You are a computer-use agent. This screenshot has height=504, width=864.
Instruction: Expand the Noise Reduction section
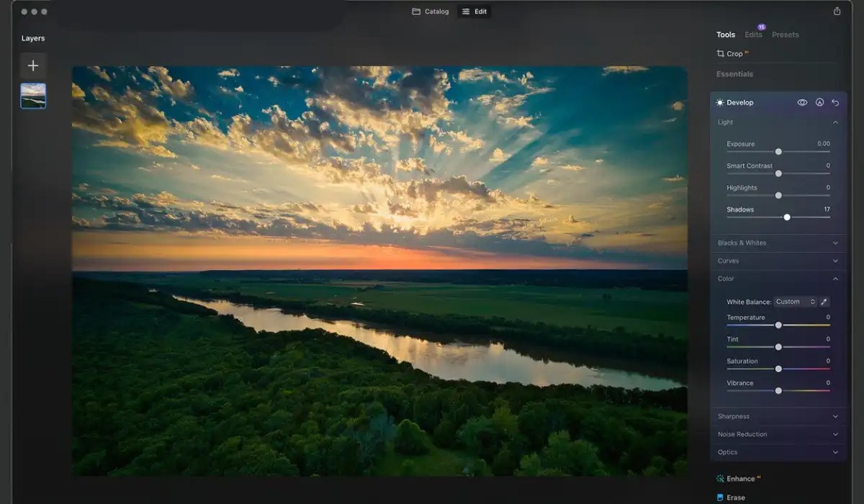[x=778, y=434]
